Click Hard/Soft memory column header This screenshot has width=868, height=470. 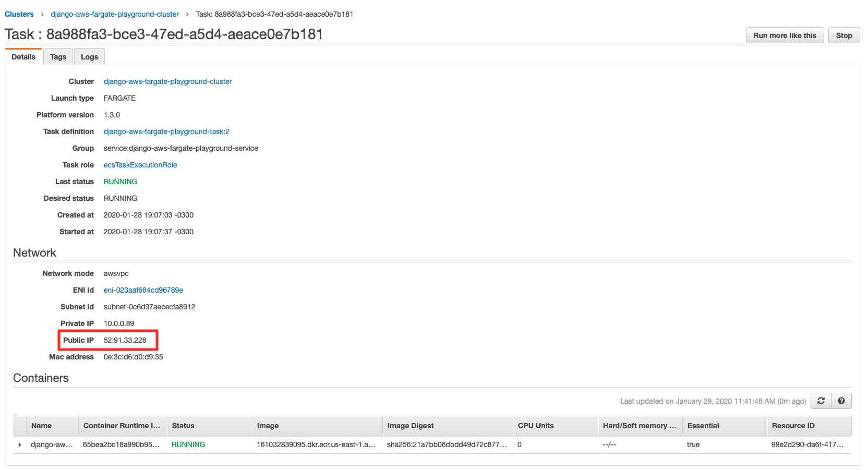[640, 426]
